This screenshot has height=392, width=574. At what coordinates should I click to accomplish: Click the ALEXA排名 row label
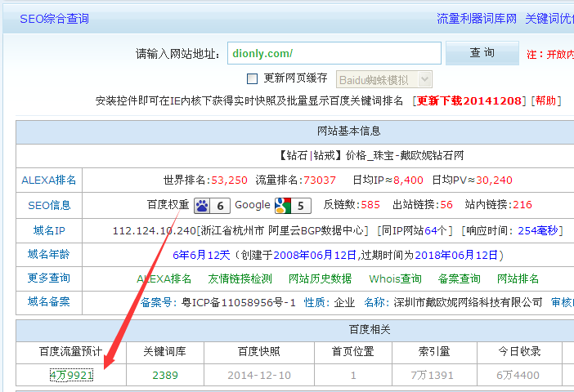point(49,180)
